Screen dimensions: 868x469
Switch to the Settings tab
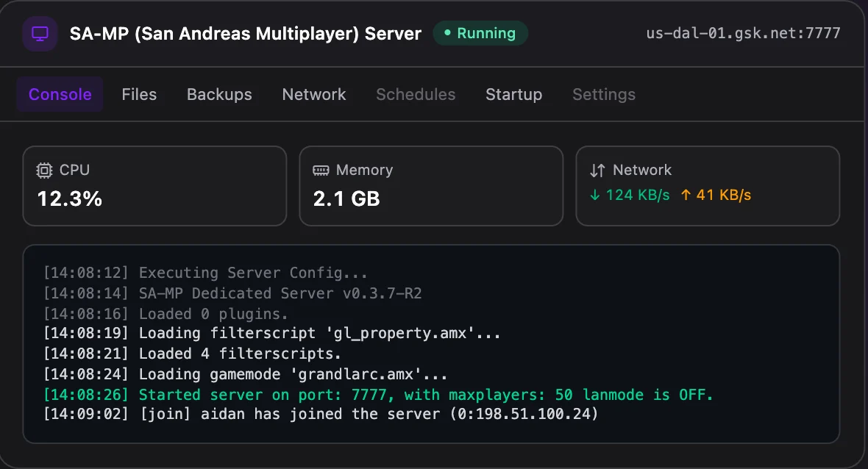(x=604, y=95)
